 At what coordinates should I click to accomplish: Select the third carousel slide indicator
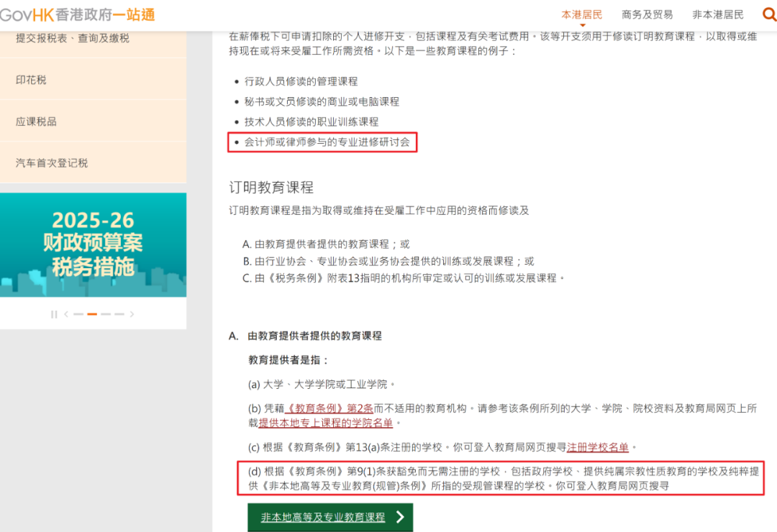(106, 314)
